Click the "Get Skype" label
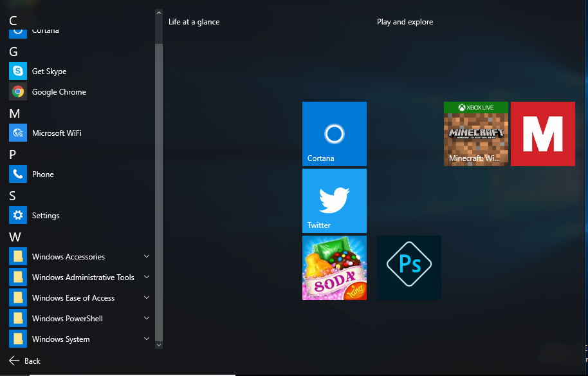 coord(49,71)
